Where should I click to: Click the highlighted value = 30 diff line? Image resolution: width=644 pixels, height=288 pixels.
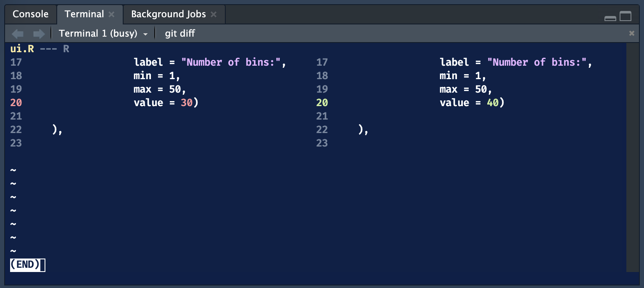(165, 102)
